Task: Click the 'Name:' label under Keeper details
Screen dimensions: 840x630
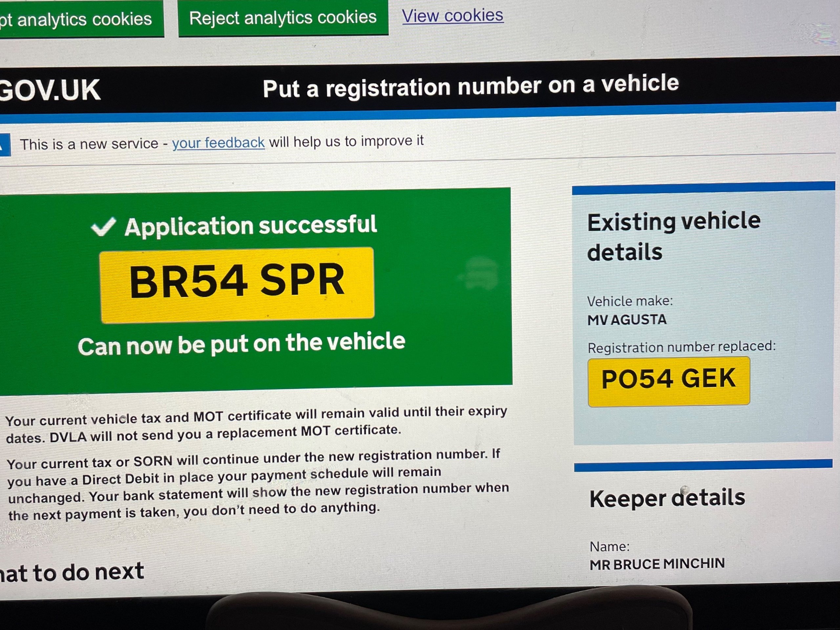Action: click(610, 546)
